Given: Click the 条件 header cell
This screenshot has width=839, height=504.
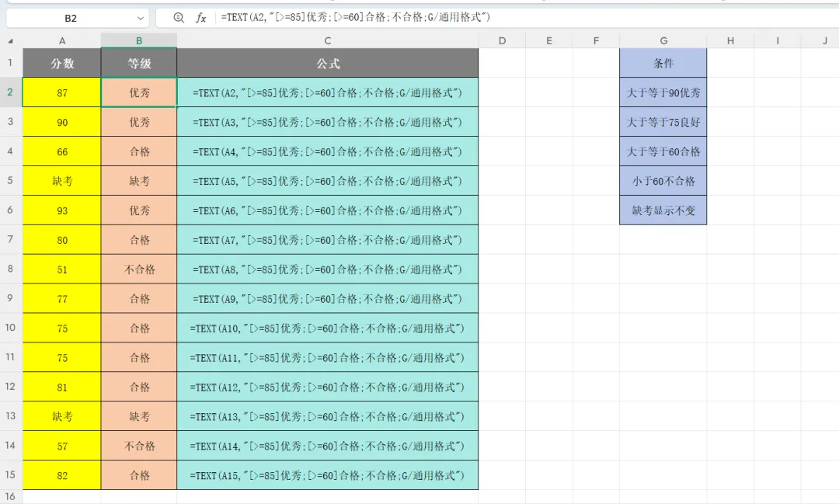Looking at the screenshot, I should pos(663,63).
